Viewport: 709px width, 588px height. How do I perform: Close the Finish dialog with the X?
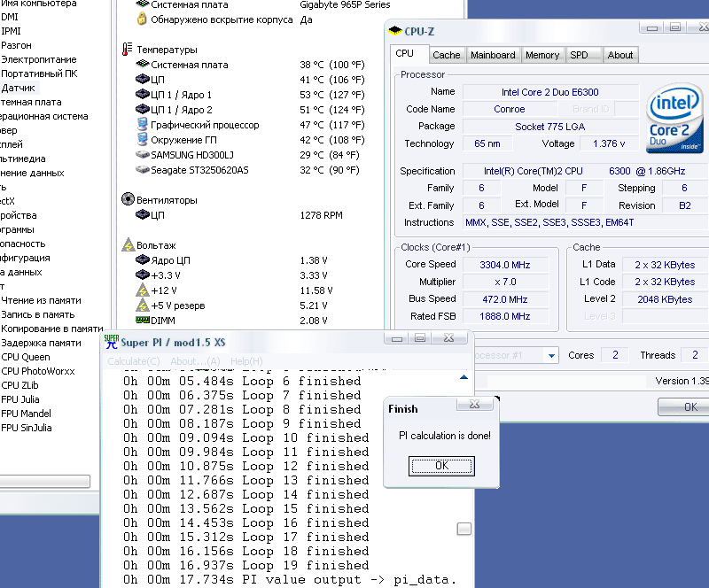tap(474, 404)
